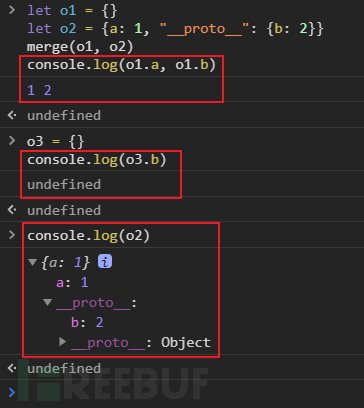
Task: Click the chevron beside console.log(o2)
Action: (12, 235)
